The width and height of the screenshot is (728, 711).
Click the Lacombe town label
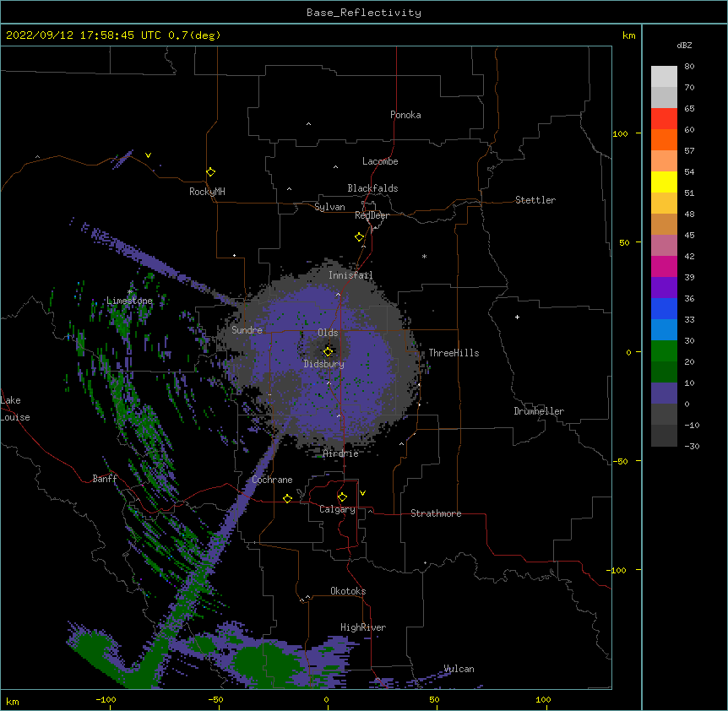380,161
